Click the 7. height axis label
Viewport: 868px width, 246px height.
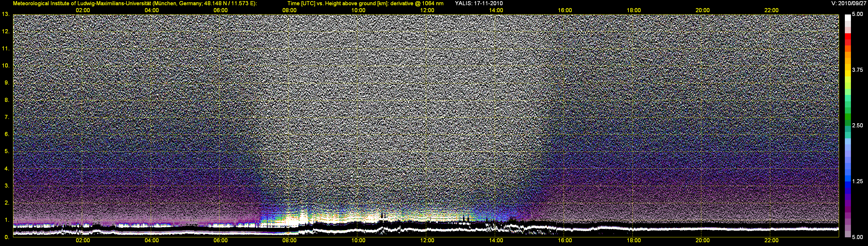[7, 117]
